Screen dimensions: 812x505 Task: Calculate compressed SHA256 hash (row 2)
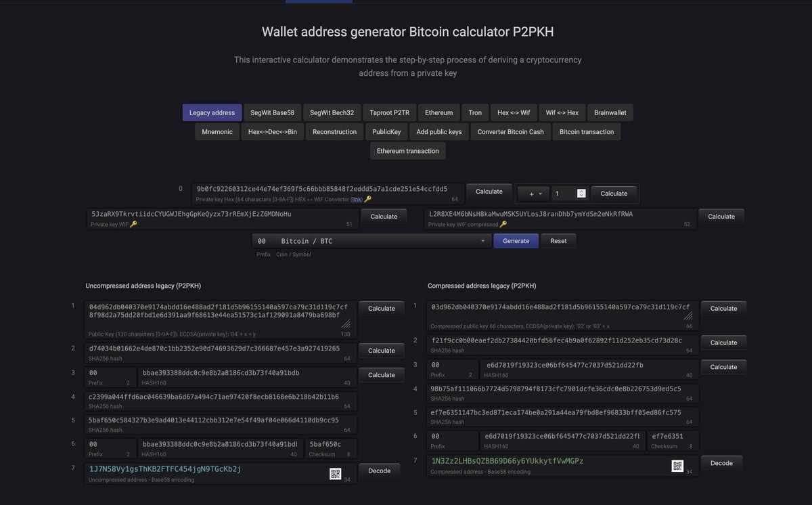pyautogui.click(x=723, y=343)
